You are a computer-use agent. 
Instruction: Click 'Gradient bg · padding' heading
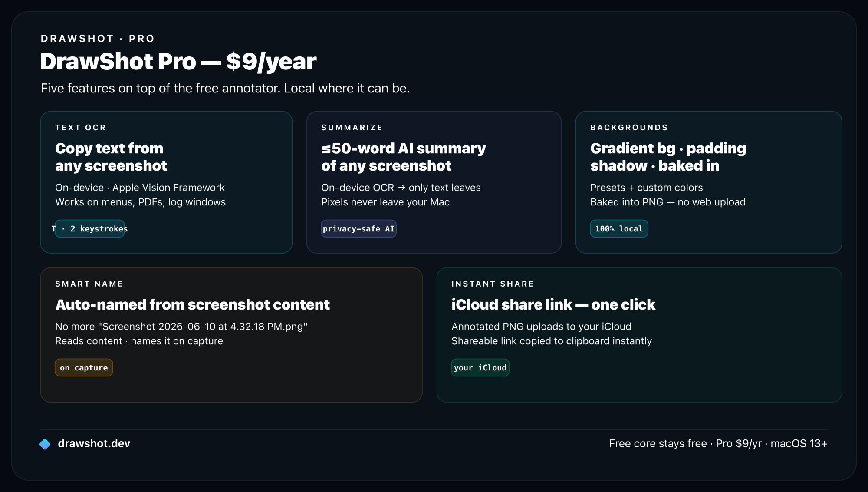pyautogui.click(x=668, y=149)
